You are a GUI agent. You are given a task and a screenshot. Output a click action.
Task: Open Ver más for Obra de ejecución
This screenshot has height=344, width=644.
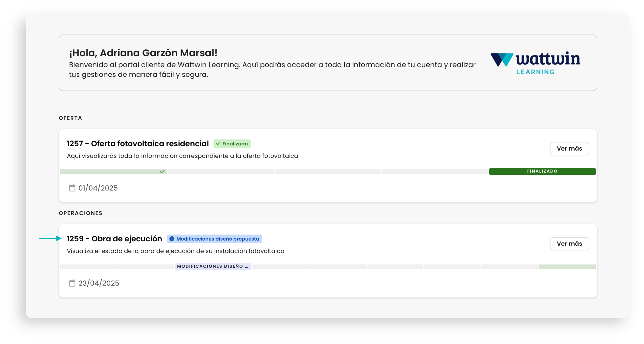[569, 244]
